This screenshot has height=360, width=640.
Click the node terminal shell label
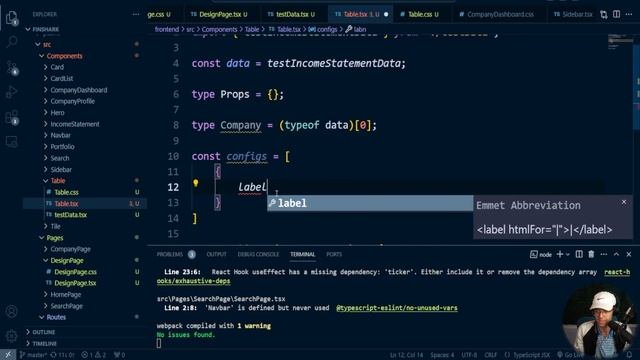click(x=541, y=254)
